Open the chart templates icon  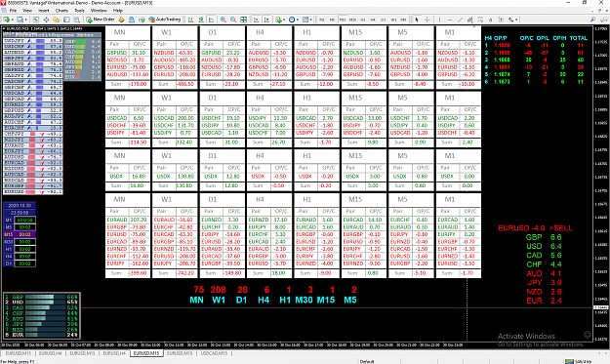[305, 20]
